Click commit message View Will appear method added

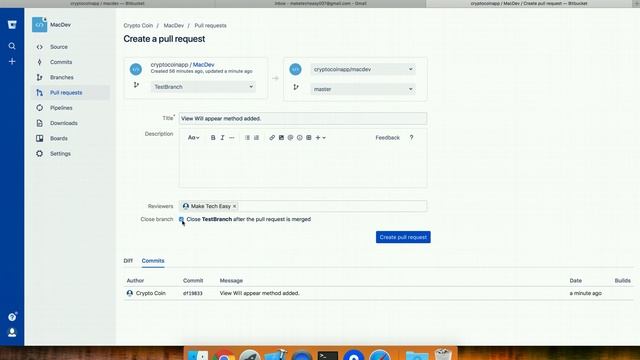point(260,293)
